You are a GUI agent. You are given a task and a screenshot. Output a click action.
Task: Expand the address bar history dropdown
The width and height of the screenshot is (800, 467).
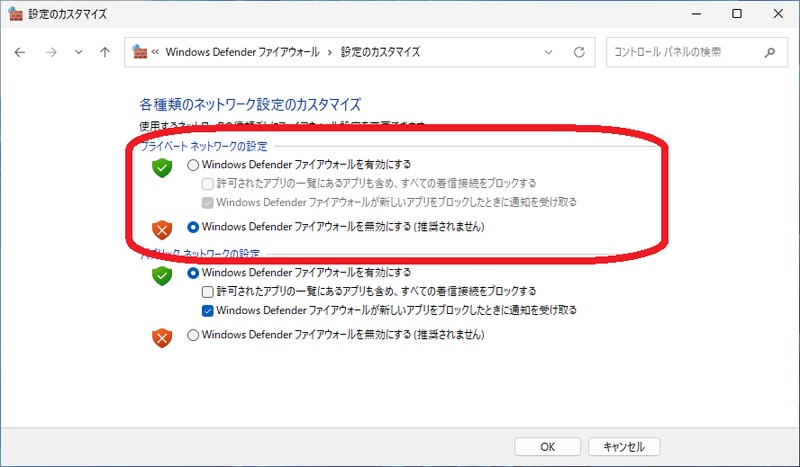[548, 52]
